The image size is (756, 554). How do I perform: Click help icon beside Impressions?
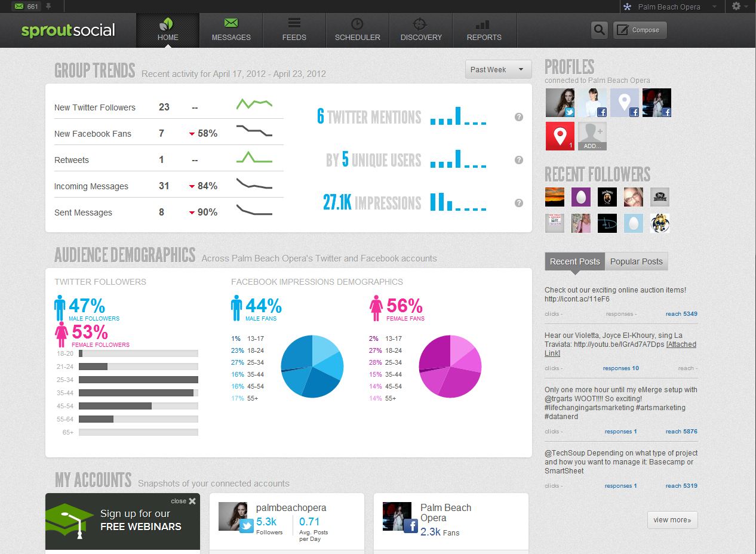coord(519,203)
